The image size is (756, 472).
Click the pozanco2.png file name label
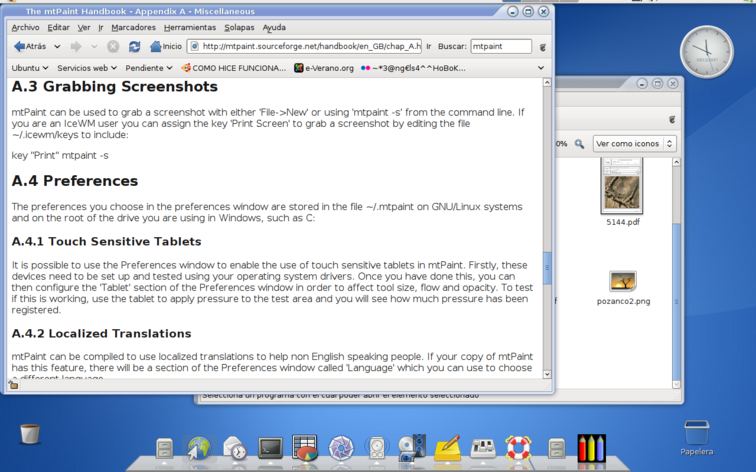tap(623, 301)
